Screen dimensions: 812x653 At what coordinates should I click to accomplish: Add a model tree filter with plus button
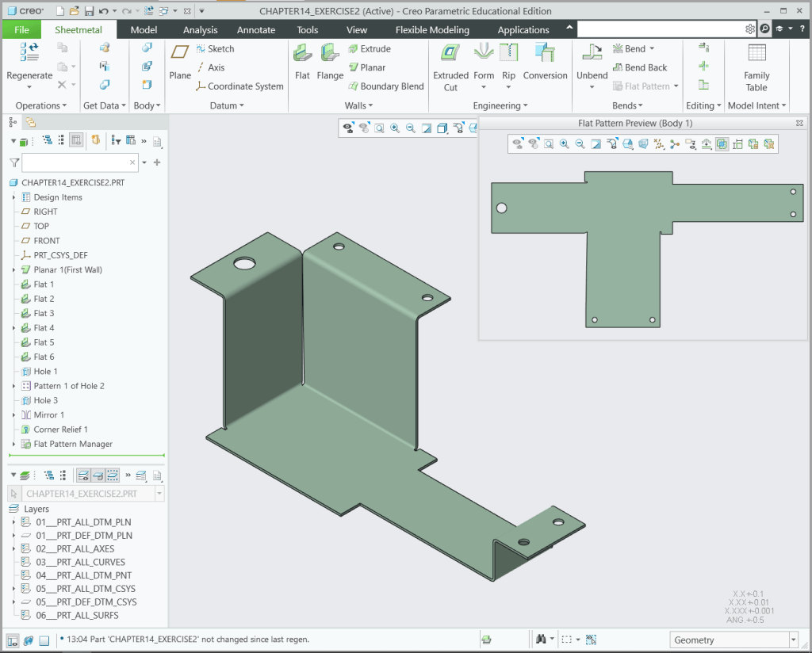click(x=157, y=162)
